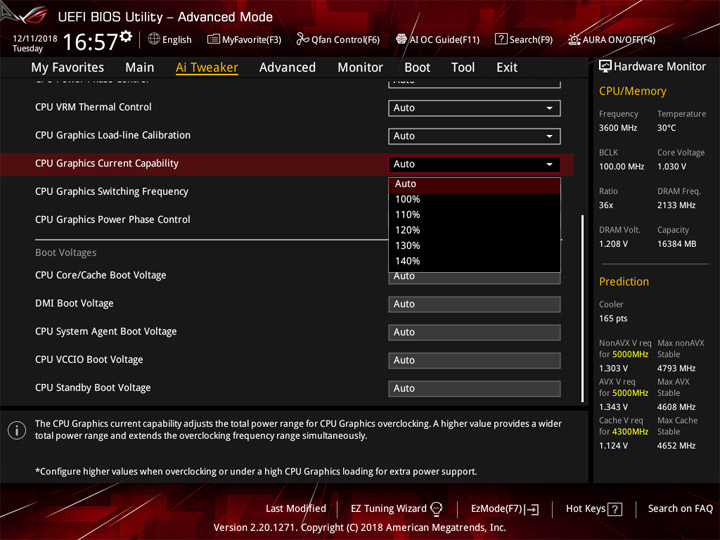
Task: Select Auto in the open dropdown list
Action: pyautogui.click(x=474, y=184)
